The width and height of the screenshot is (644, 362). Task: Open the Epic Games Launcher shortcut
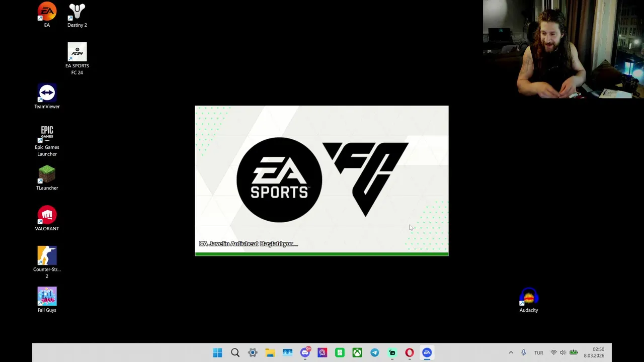pos(47,141)
